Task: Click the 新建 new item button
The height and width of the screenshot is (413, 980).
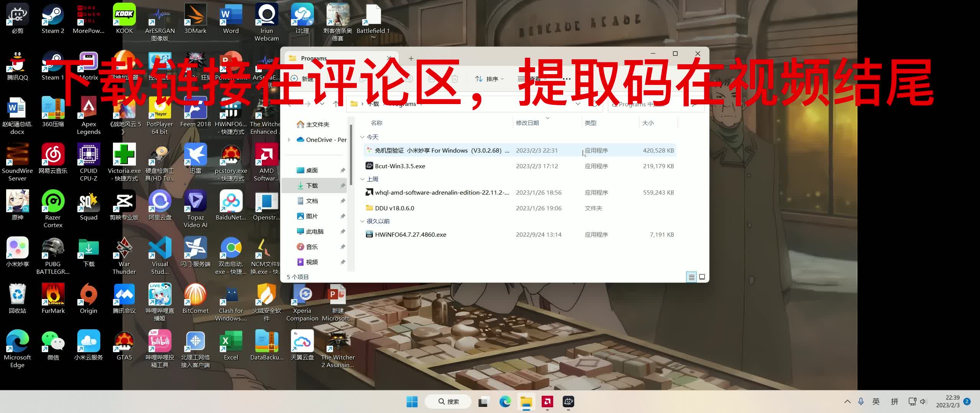Action: click(302, 79)
